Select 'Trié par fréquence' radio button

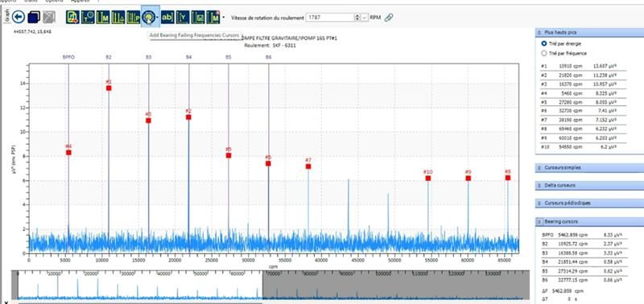coord(544,53)
